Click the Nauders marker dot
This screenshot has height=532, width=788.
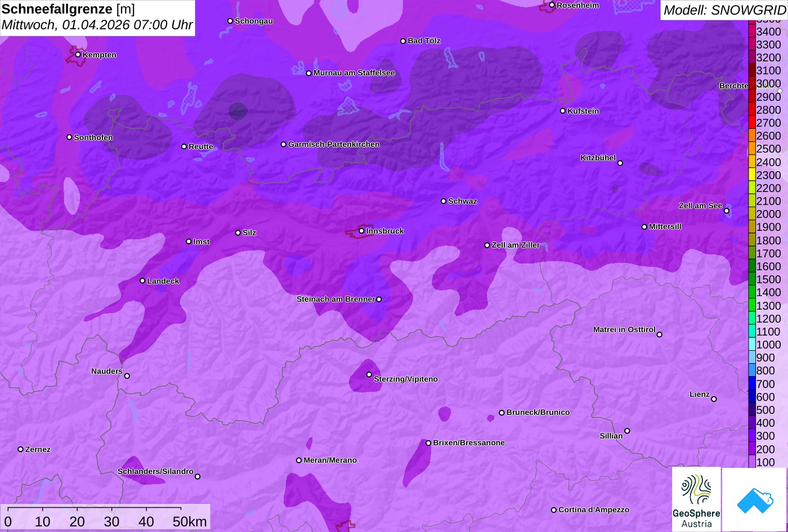coord(127,376)
